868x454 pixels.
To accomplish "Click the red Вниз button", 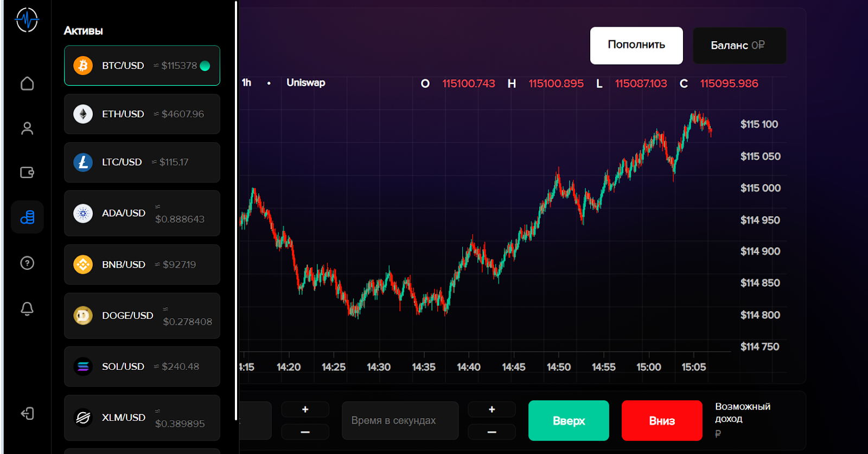I will click(x=662, y=420).
